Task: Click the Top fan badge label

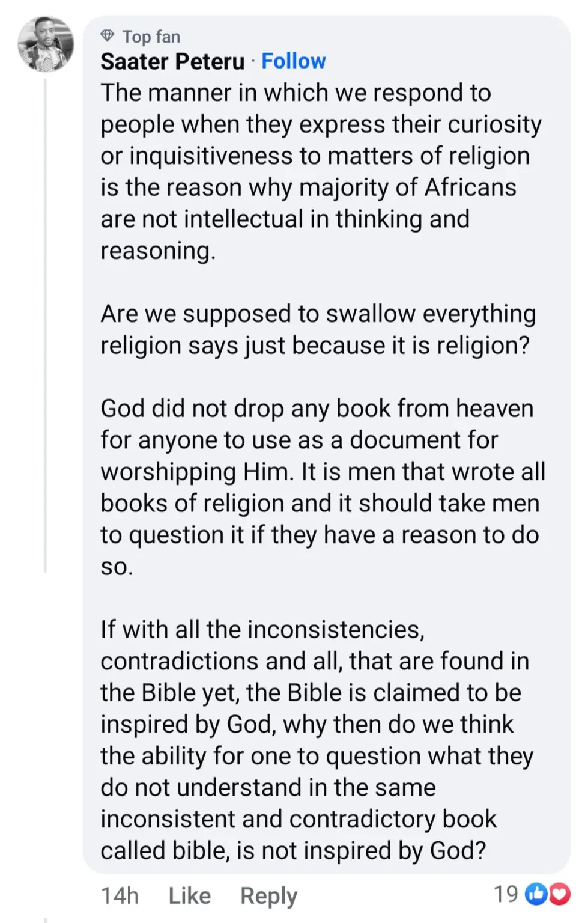Action: (151, 37)
